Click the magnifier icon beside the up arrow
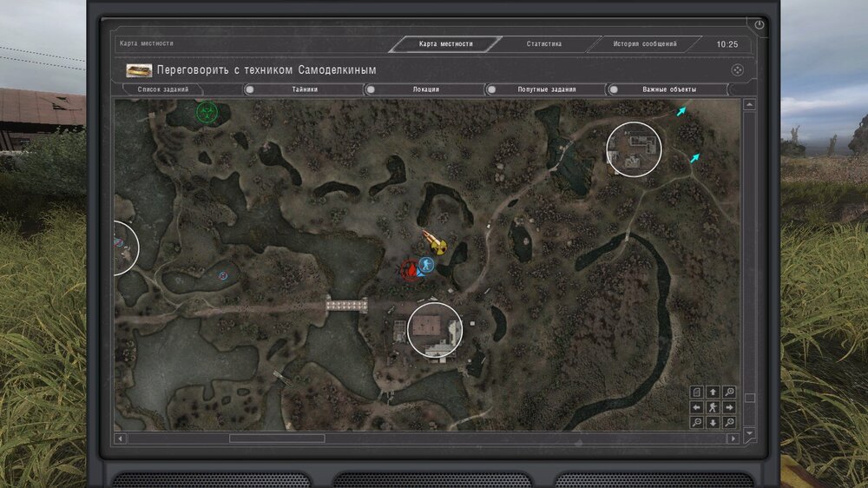Image resolution: width=868 pixels, height=488 pixels. click(730, 392)
